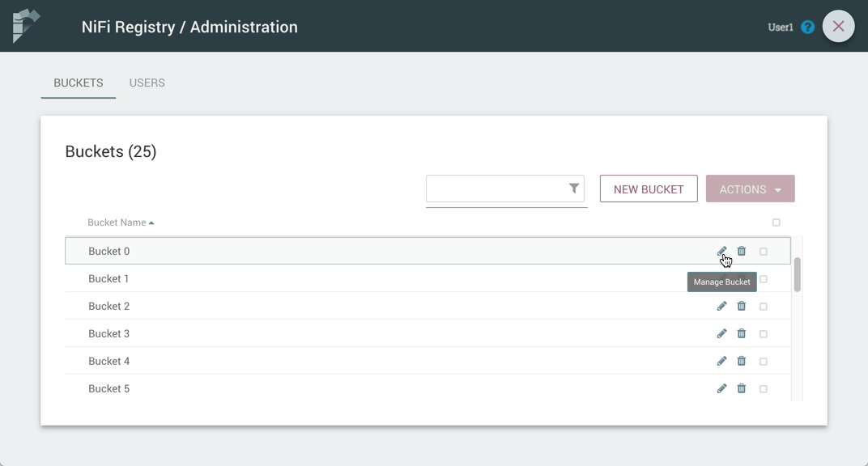Viewport: 868px width, 466px height.
Task: Open the help question mark icon
Action: [x=807, y=27]
